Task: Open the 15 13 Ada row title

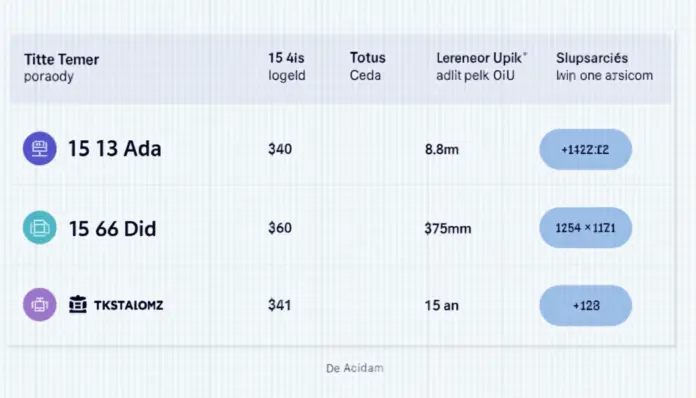Action: pyautogui.click(x=115, y=149)
